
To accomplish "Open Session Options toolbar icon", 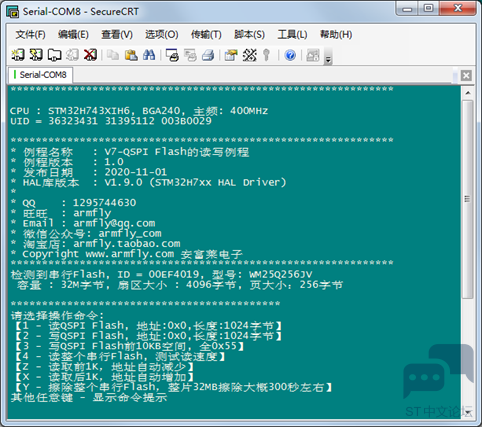I will [231, 55].
